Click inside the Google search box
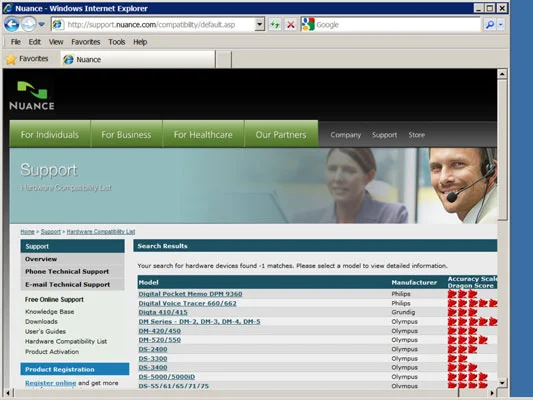Image resolution: width=533 pixels, height=400 pixels. (x=397, y=24)
